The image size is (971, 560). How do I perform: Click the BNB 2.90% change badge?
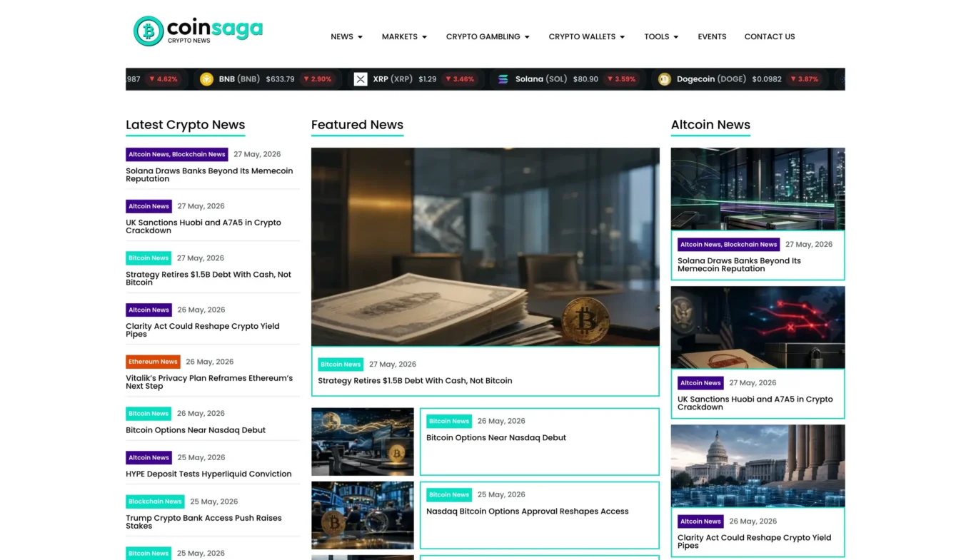318,79
